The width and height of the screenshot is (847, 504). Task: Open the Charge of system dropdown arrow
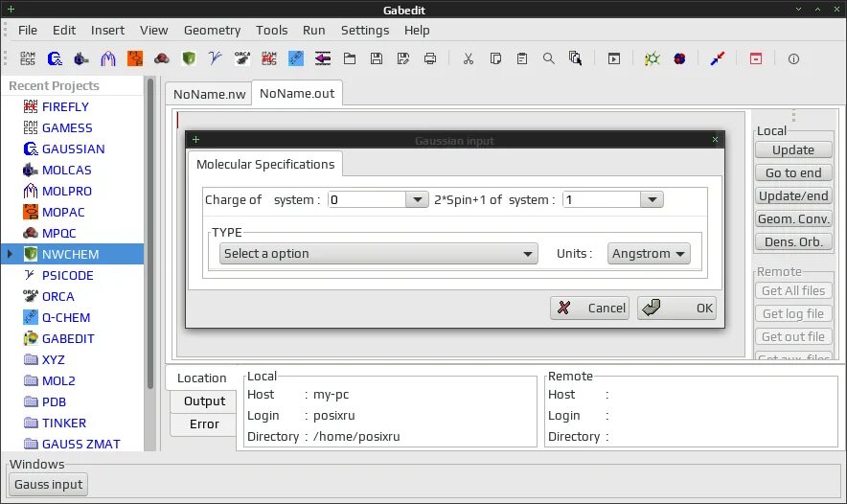click(417, 200)
